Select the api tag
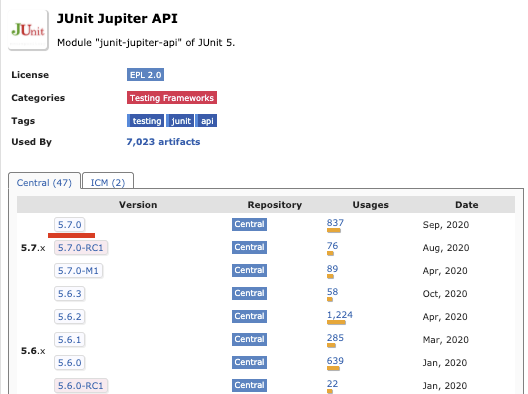This screenshot has width=528, height=394. point(206,121)
